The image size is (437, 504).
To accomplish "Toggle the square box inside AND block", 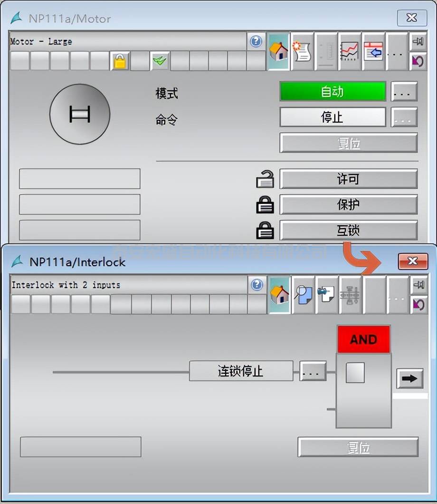I will click(x=355, y=373).
